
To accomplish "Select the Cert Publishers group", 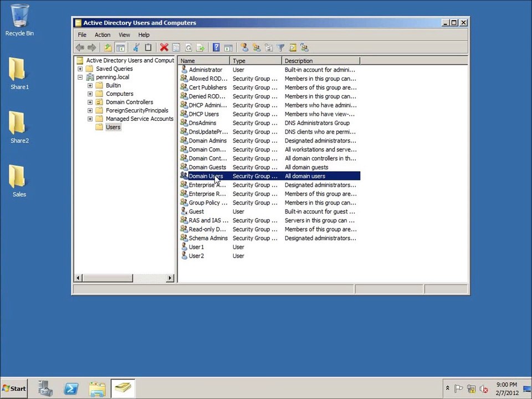I will (x=270, y=87).
